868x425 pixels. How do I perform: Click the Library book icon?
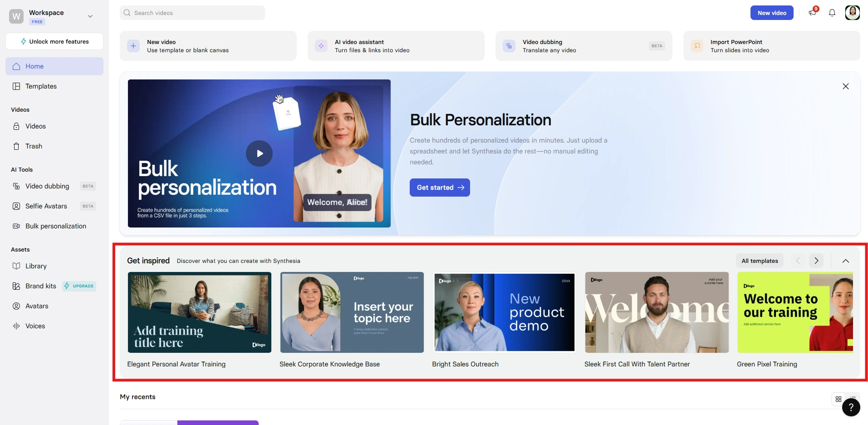tap(16, 266)
